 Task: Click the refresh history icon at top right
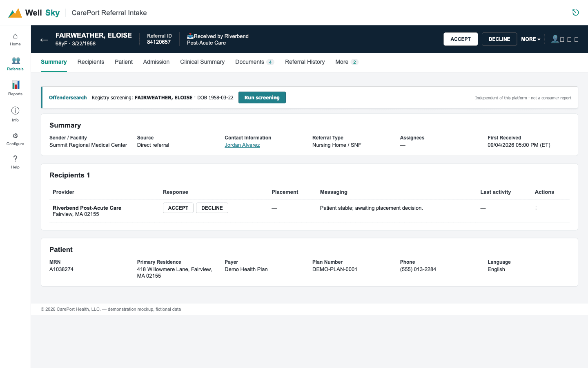[576, 13]
